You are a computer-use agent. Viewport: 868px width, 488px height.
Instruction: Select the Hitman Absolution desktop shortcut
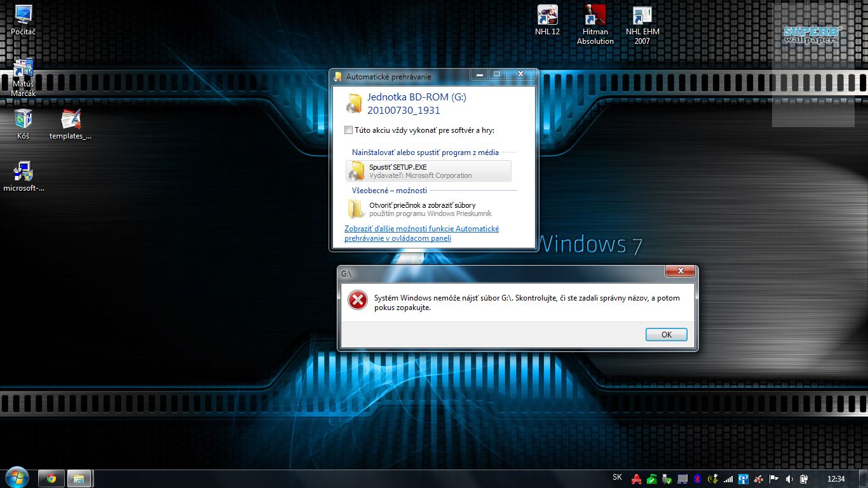point(595,25)
